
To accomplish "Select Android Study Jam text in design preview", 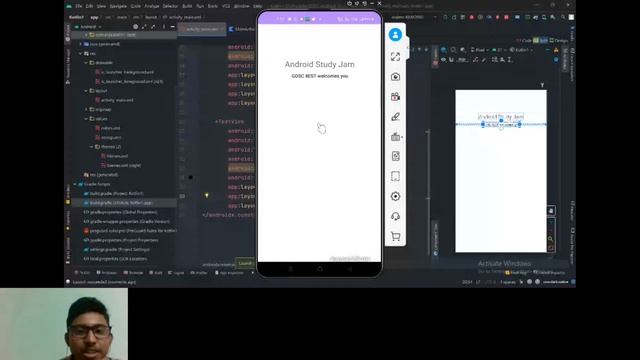I will pyautogui.click(x=501, y=117).
